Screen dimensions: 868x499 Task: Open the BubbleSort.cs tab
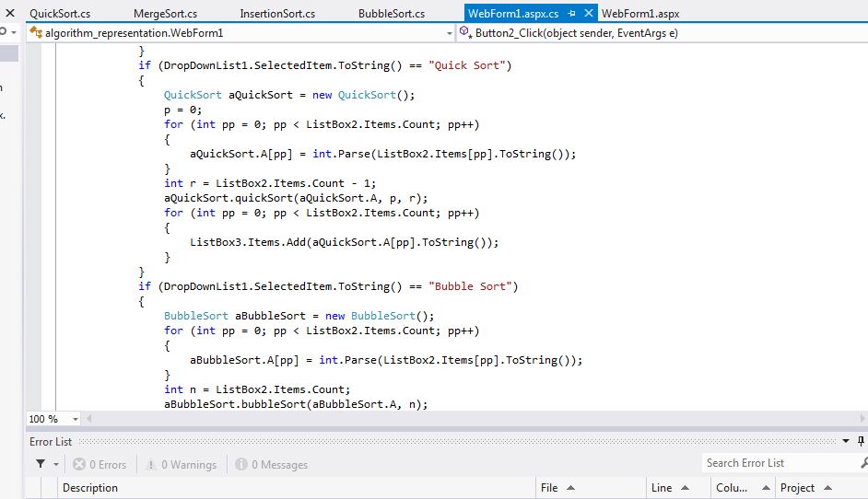tap(392, 13)
